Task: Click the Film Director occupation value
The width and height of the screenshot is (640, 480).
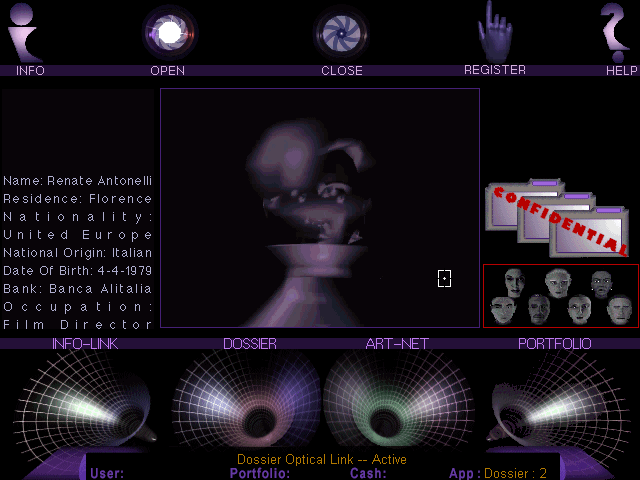Action: click(x=78, y=324)
